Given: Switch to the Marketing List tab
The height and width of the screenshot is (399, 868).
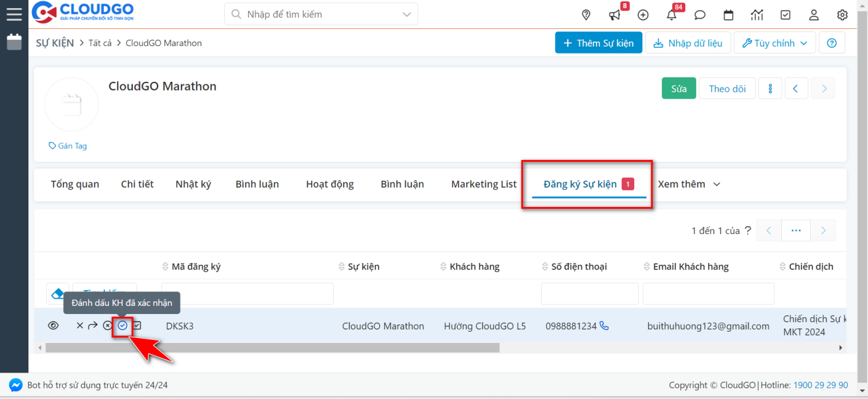Looking at the screenshot, I should [484, 184].
